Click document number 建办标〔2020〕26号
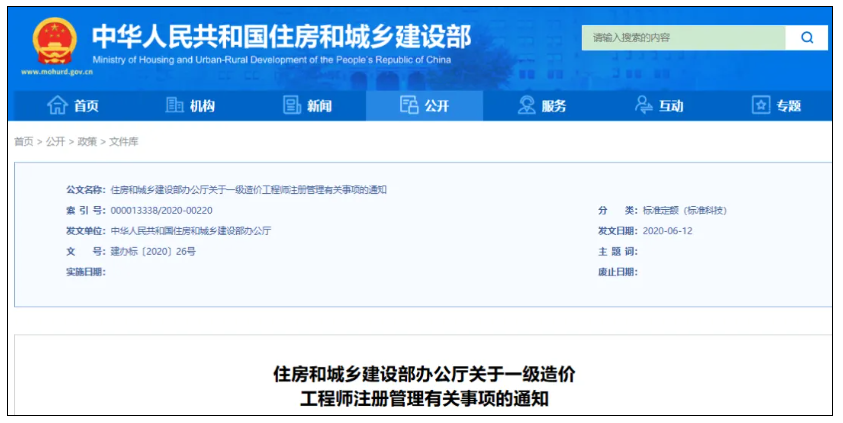The height and width of the screenshot is (423, 843). (153, 251)
